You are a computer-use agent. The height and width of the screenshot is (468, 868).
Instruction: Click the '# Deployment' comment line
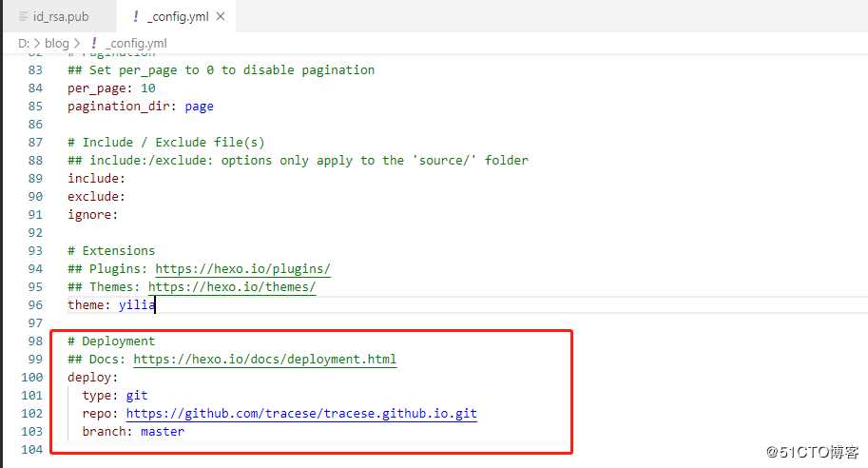click(x=111, y=341)
